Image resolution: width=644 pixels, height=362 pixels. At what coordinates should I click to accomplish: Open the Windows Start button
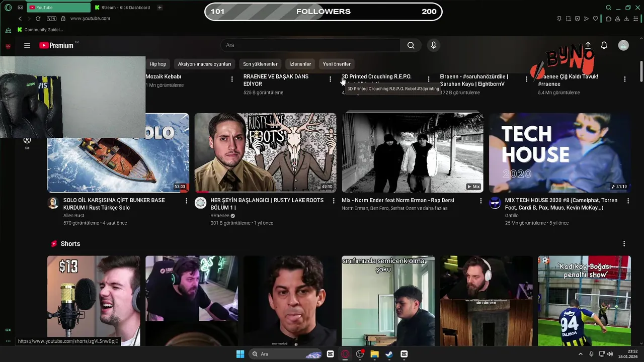pyautogui.click(x=240, y=354)
